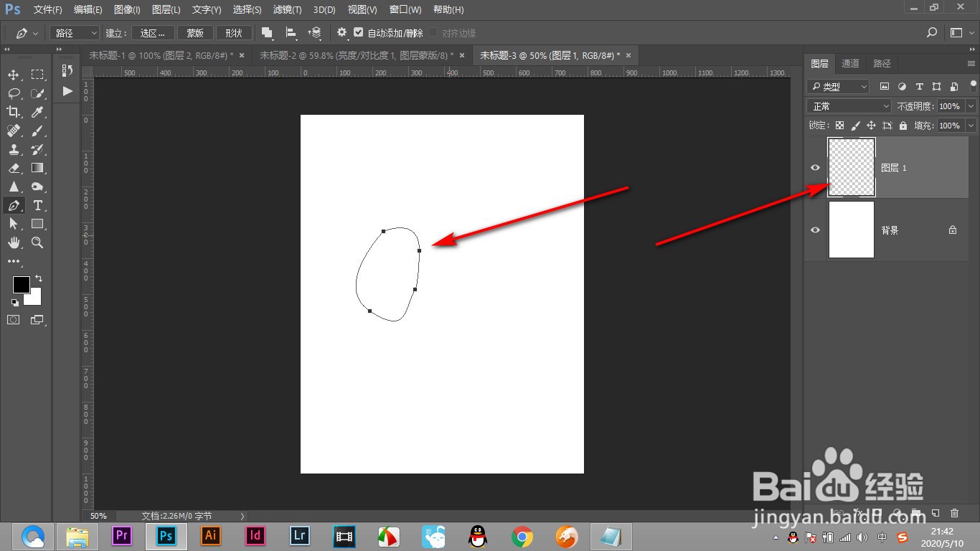Select the Brush tool
980x551 pixels.
coord(37,131)
